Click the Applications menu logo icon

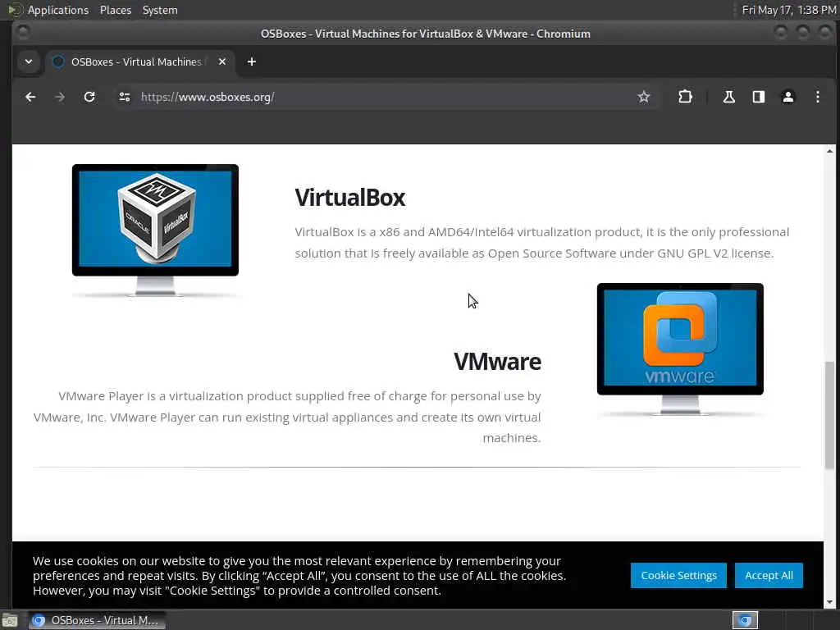click(13, 10)
